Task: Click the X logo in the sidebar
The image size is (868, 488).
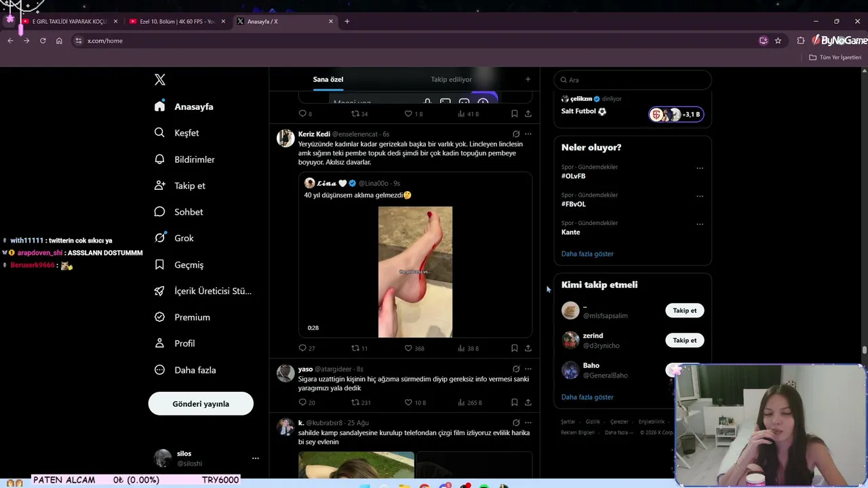Action: pyautogui.click(x=160, y=80)
